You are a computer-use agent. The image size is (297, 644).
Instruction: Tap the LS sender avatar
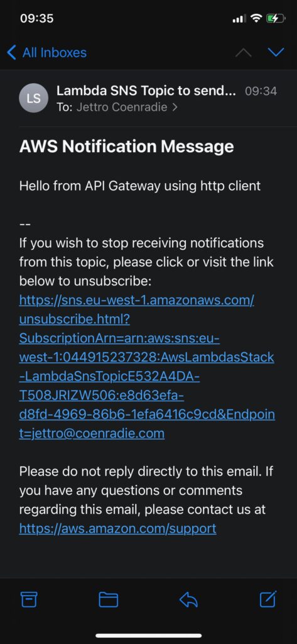click(x=34, y=97)
